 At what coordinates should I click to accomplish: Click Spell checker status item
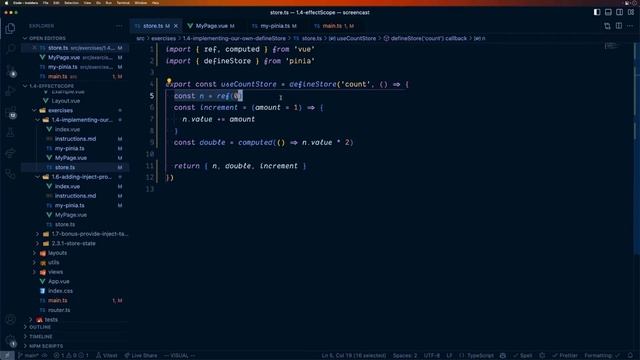tap(522, 356)
